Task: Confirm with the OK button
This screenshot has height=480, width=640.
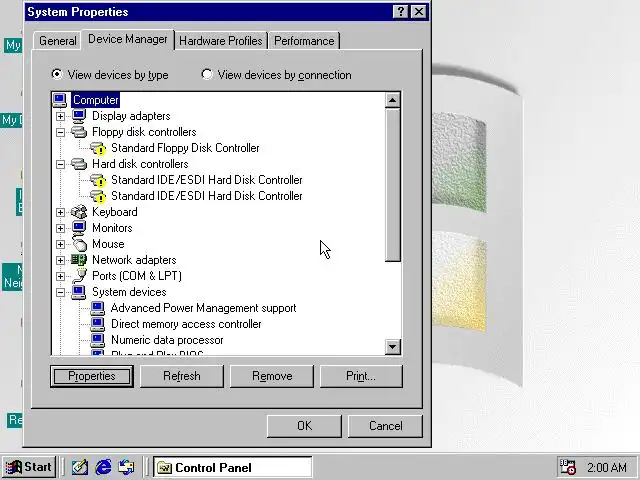Action: pyautogui.click(x=304, y=426)
